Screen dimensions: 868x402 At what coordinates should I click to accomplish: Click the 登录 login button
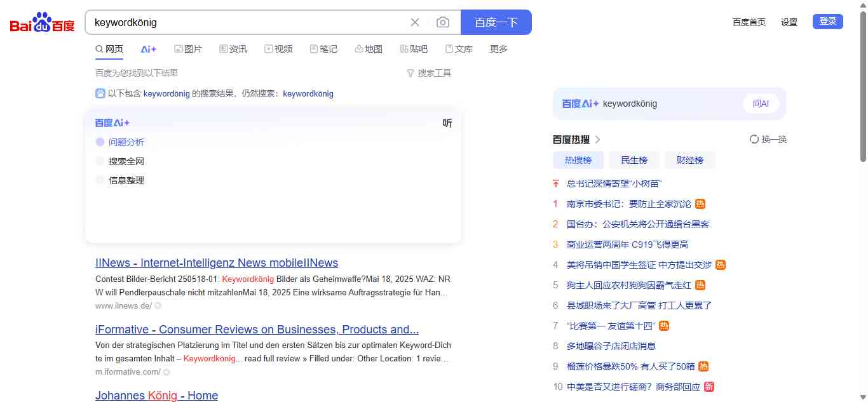(x=828, y=22)
